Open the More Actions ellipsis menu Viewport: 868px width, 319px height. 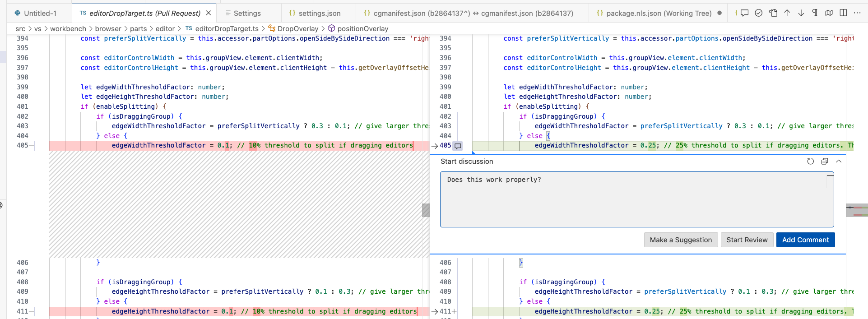click(x=857, y=13)
